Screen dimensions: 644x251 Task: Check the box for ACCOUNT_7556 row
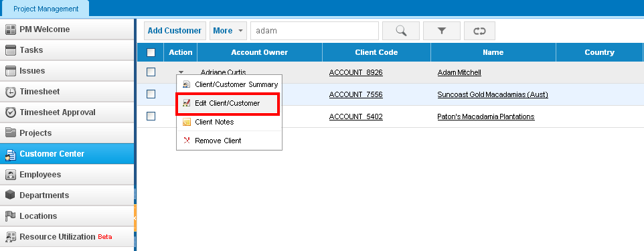coord(151,94)
